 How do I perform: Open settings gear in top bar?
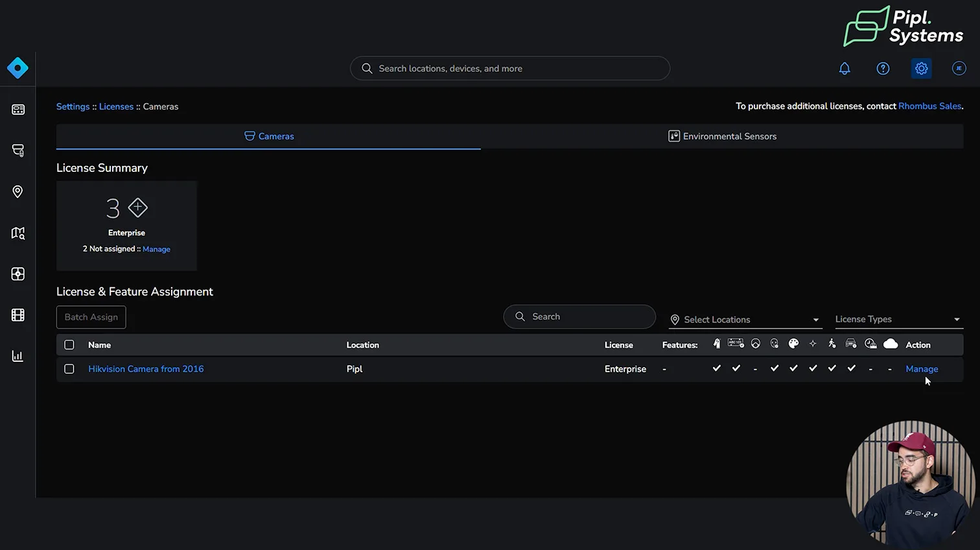coord(921,68)
